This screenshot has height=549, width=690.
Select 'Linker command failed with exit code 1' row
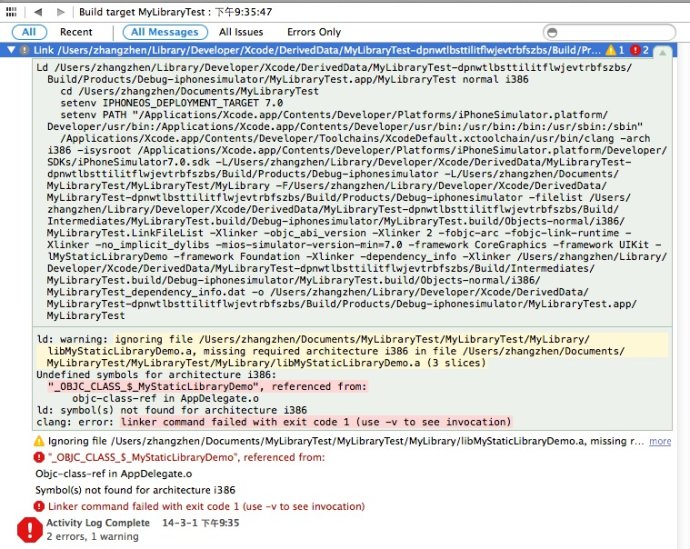pos(206,506)
